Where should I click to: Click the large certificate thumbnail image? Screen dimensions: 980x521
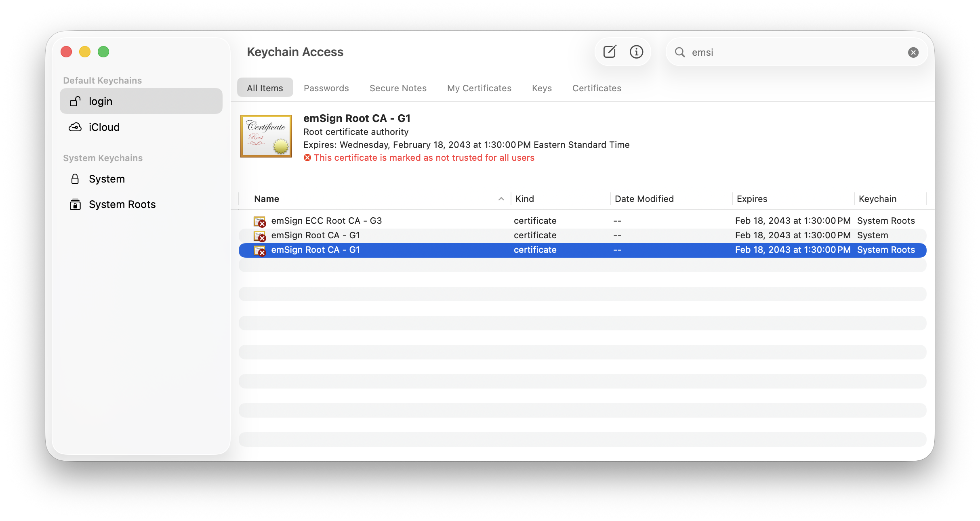266,136
